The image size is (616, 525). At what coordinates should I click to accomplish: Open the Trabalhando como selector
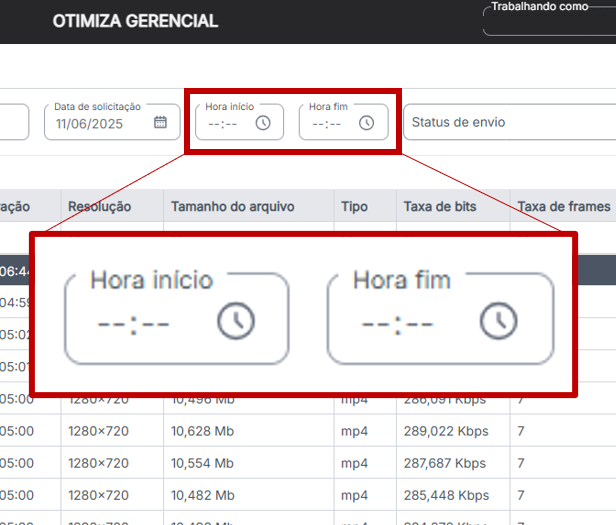(x=549, y=22)
